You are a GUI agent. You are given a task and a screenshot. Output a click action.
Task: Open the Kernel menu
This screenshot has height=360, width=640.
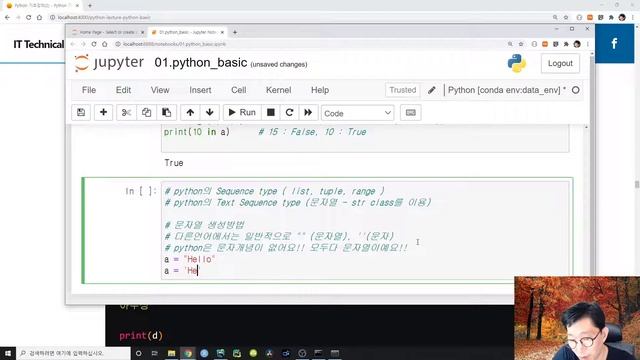[278, 90]
